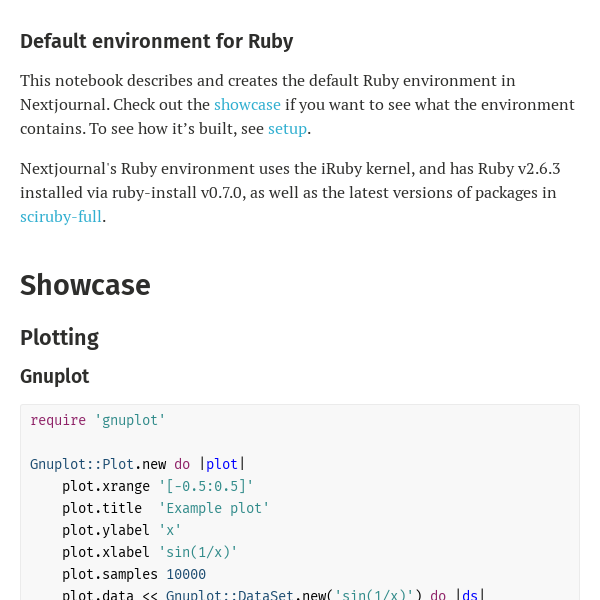Click the 'Example plot' string in the code
Screen dimensions: 600x600
pyautogui.click(x=214, y=508)
